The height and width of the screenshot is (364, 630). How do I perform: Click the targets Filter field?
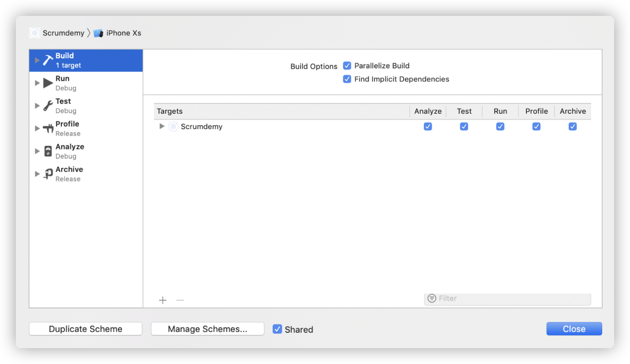(507, 299)
